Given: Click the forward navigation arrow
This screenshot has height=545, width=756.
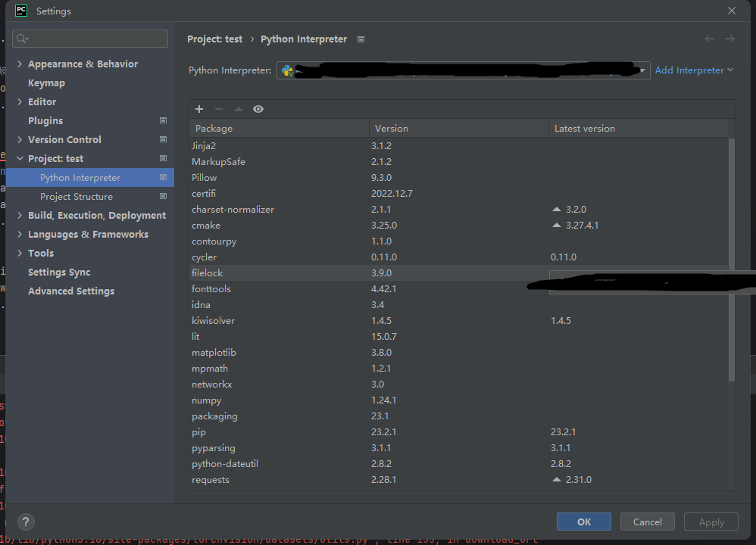Looking at the screenshot, I should pyautogui.click(x=729, y=39).
